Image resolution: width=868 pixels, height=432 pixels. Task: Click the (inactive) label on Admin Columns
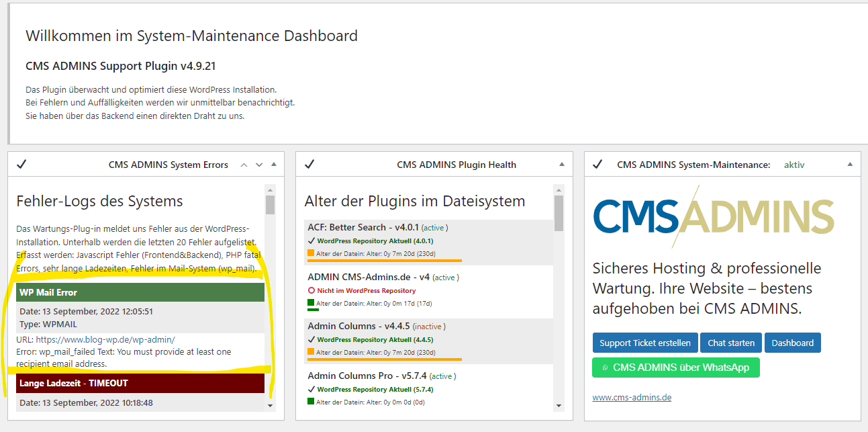tap(430, 327)
